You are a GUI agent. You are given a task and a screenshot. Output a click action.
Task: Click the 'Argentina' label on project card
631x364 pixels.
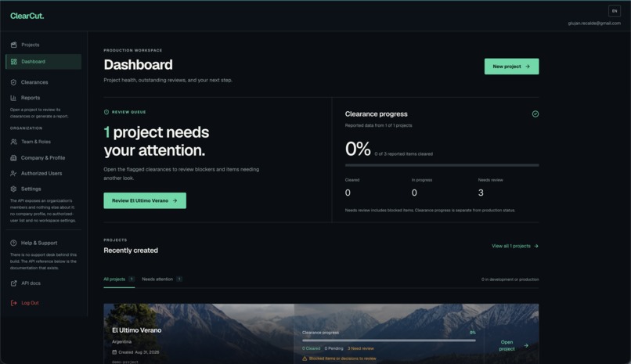[x=121, y=341]
